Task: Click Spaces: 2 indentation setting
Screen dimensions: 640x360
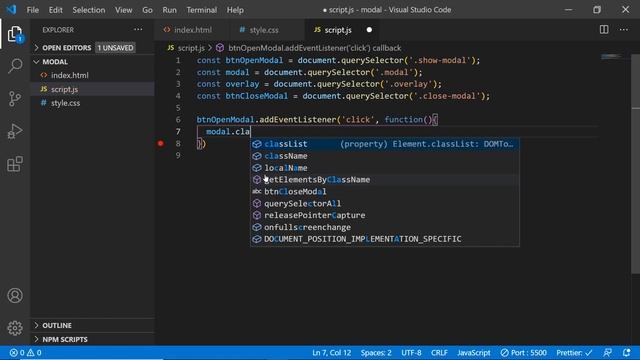Action: pos(376,353)
